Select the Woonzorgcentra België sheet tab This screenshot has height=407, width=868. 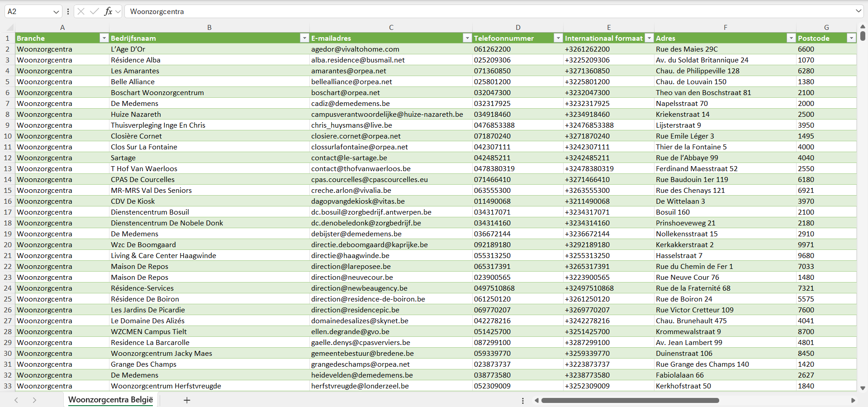[110, 400]
